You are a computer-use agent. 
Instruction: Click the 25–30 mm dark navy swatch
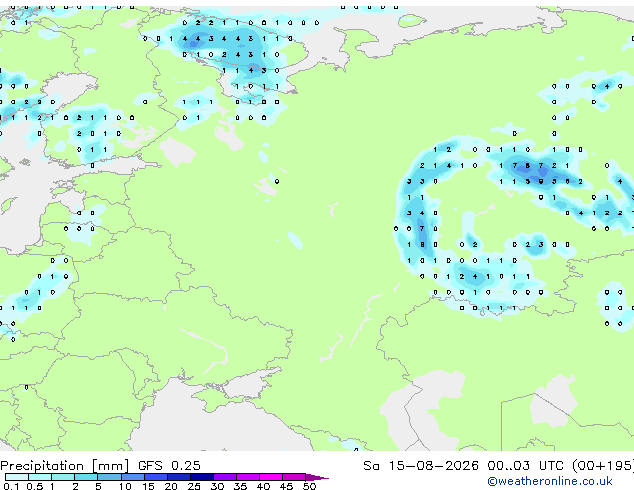202,477
